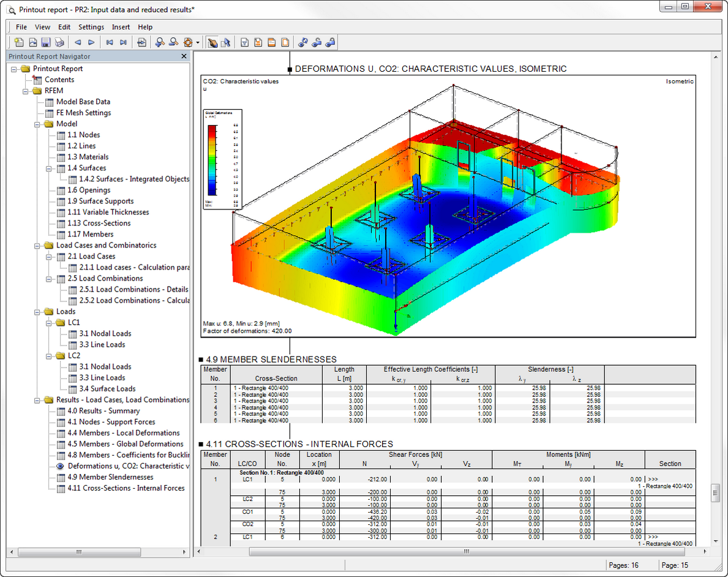Toggle the filter pages icon
728x577 pixels.
[244, 42]
